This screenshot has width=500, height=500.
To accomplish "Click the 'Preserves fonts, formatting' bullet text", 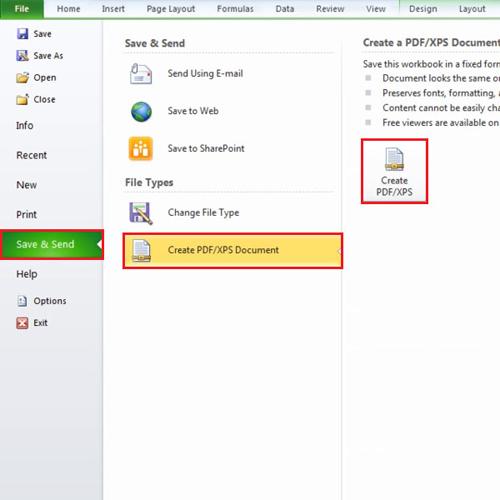I will 441,93.
